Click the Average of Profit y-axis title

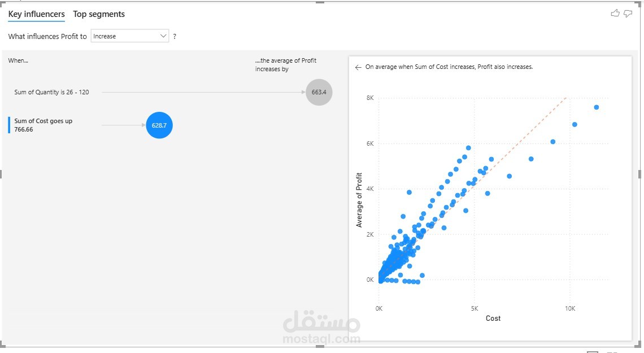(359, 200)
